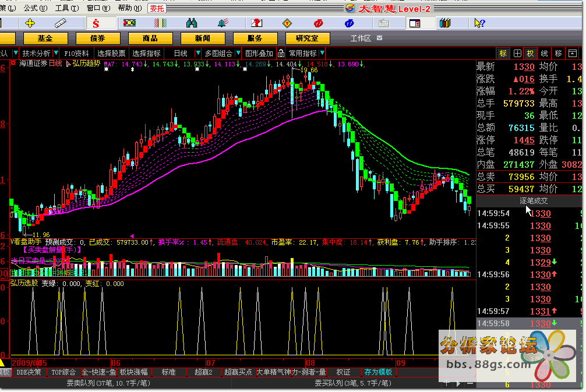Click the gear icon before 海通证券

(x=13, y=63)
